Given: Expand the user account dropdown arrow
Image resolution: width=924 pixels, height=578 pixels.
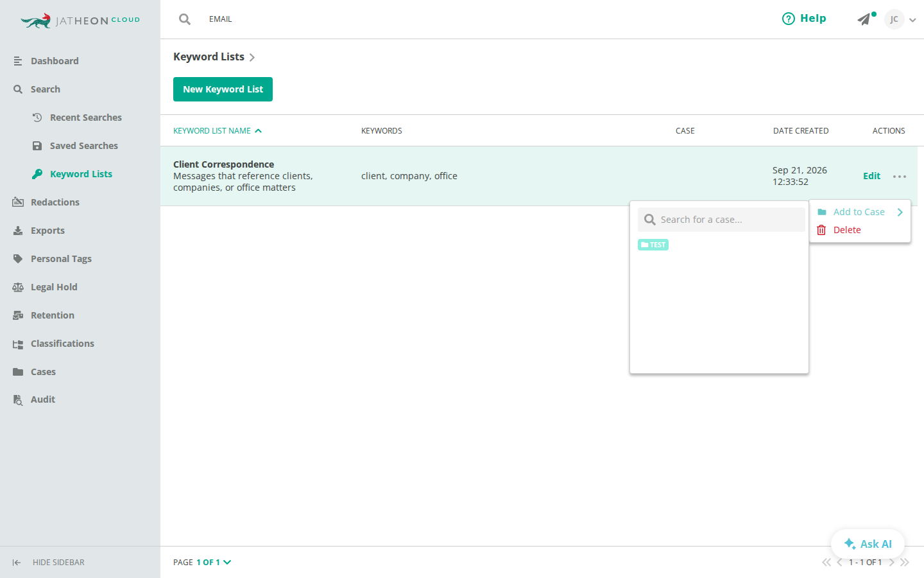Looking at the screenshot, I should click(912, 20).
